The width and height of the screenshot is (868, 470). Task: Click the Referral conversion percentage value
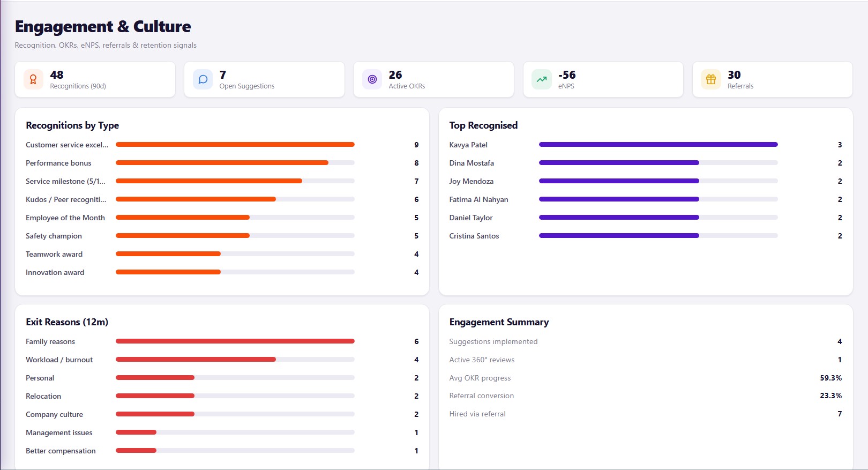(831, 396)
